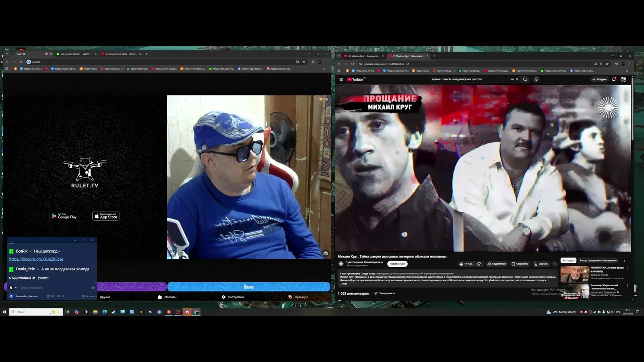The height and width of the screenshot is (362, 644).
Task: Start voice search with the microphone icon
Action: click(x=536, y=79)
